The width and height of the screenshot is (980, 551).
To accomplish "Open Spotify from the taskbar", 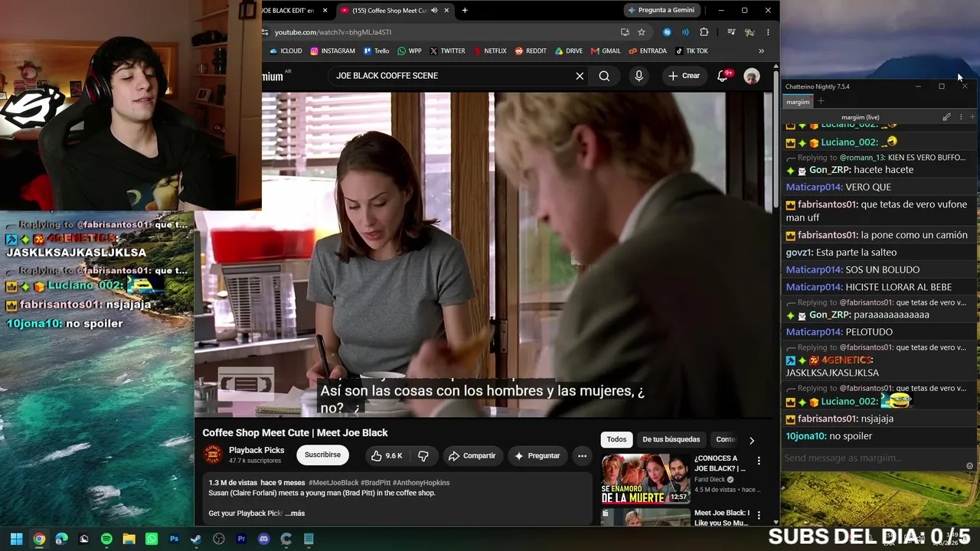I will click(x=106, y=539).
